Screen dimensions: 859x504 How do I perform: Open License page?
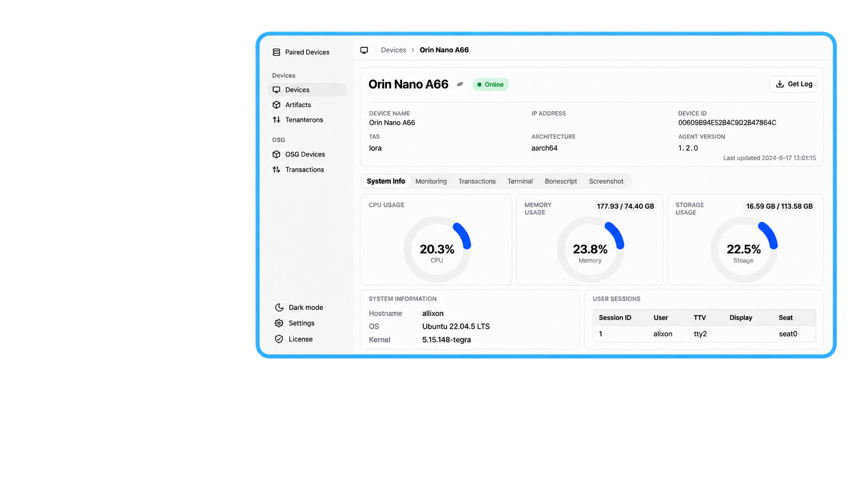(x=293, y=339)
